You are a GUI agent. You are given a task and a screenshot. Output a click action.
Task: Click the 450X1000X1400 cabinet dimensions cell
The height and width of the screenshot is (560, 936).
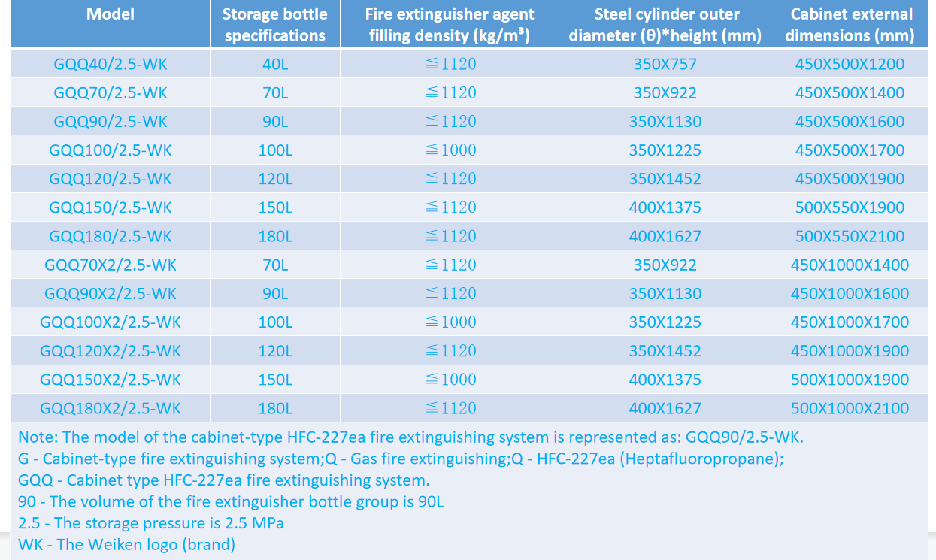click(x=850, y=265)
